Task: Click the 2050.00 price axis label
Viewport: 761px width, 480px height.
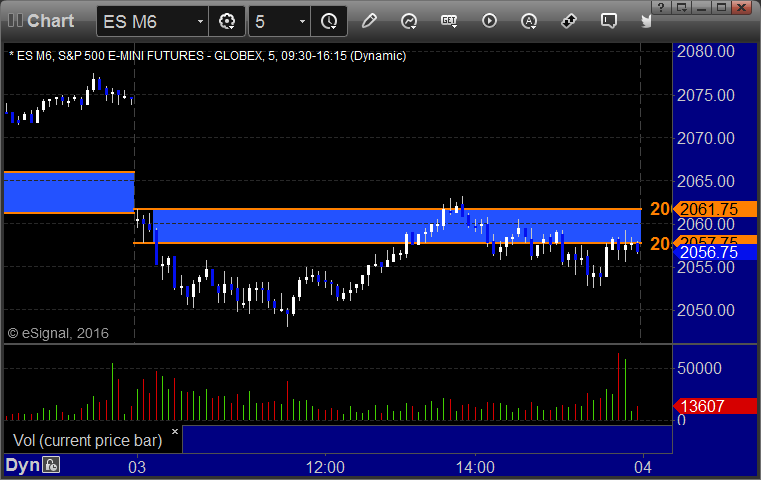Action: (706, 310)
